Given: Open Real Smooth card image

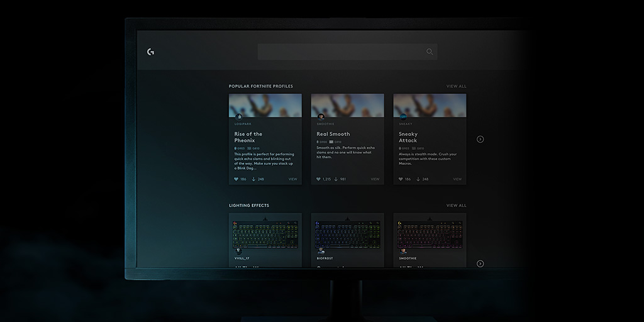Looking at the screenshot, I should (x=347, y=106).
